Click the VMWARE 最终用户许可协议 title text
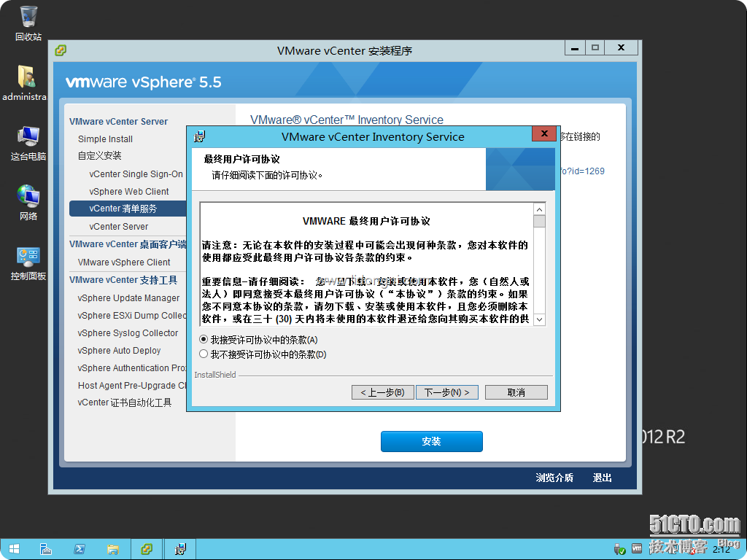This screenshot has width=747, height=560. [x=366, y=222]
